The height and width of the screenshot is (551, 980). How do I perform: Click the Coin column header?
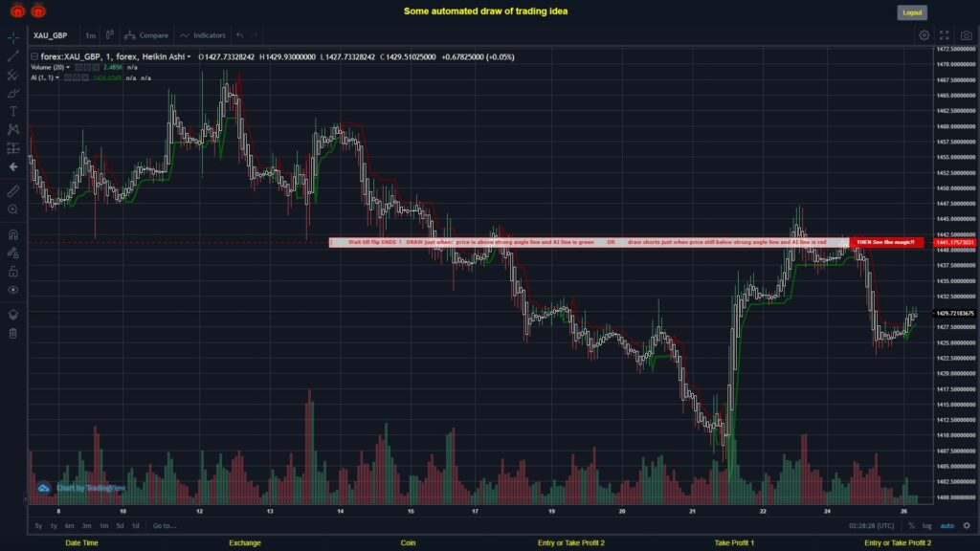point(408,543)
